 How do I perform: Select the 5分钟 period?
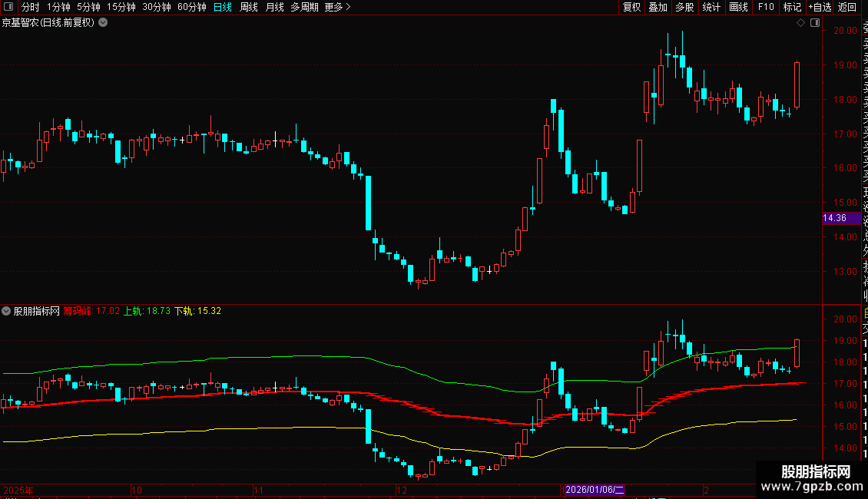click(x=88, y=7)
